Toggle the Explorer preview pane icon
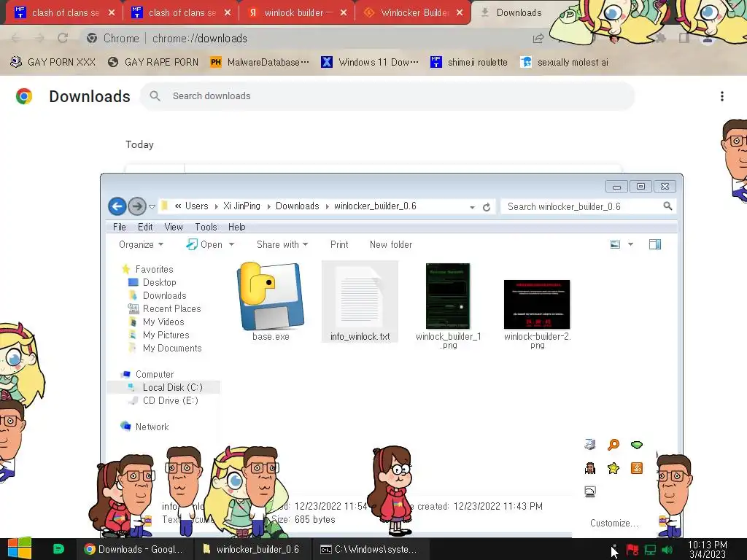This screenshot has width=747, height=560. (x=655, y=244)
